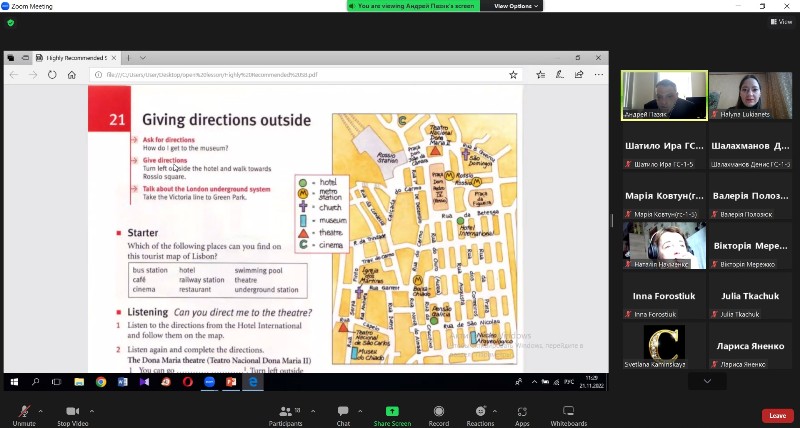Screen dimensions: 800x428
Task: Open the View Options dropdown
Action: point(517,6)
